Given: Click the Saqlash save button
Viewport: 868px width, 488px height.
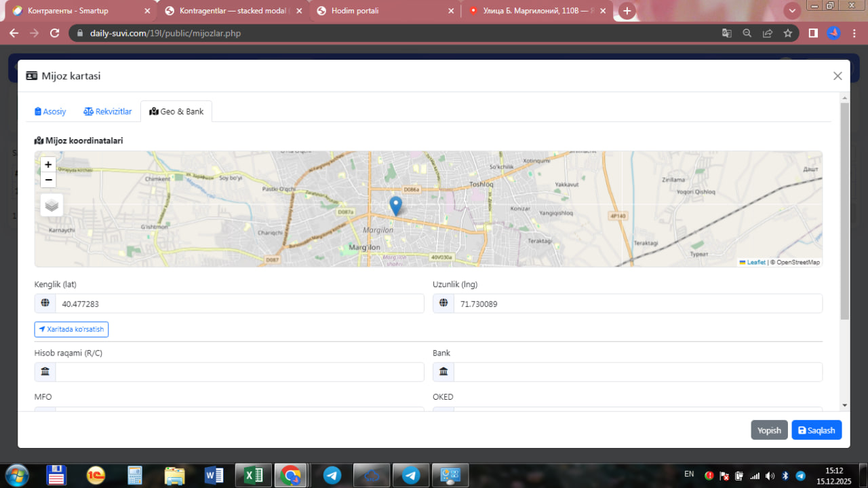Looking at the screenshot, I should (x=816, y=430).
